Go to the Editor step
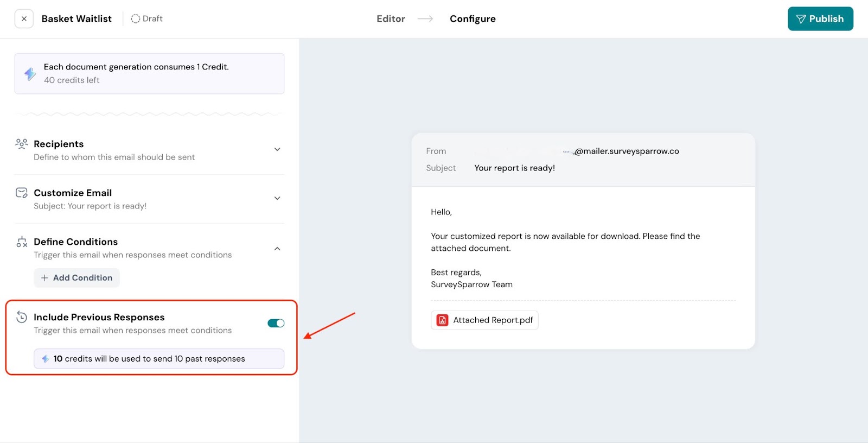Viewport: 868px width, 443px height. [391, 18]
